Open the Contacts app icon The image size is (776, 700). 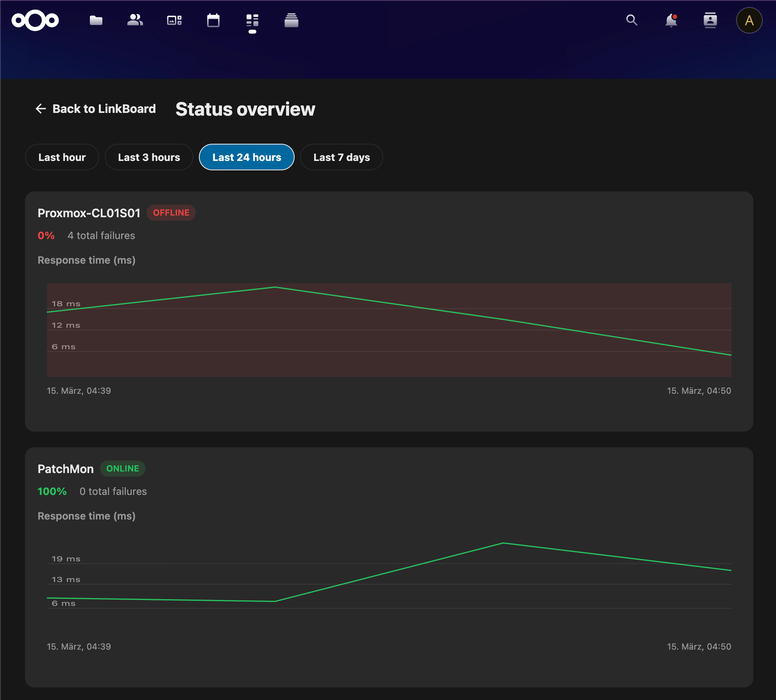point(135,20)
